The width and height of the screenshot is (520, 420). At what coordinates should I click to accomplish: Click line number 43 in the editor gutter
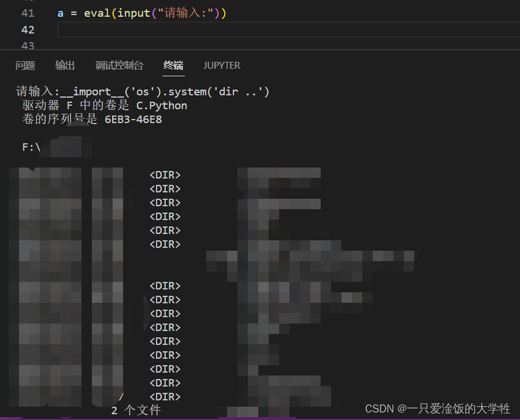click(28, 46)
